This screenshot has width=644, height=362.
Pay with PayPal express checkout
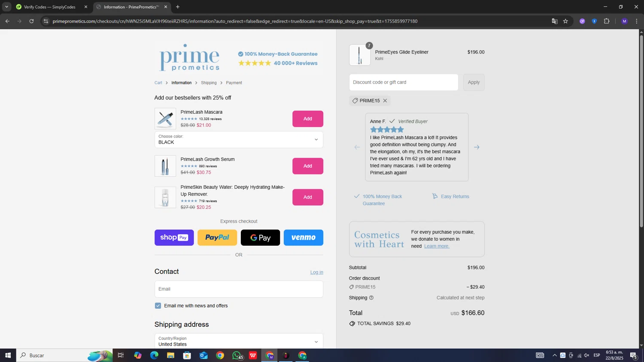[217, 238]
